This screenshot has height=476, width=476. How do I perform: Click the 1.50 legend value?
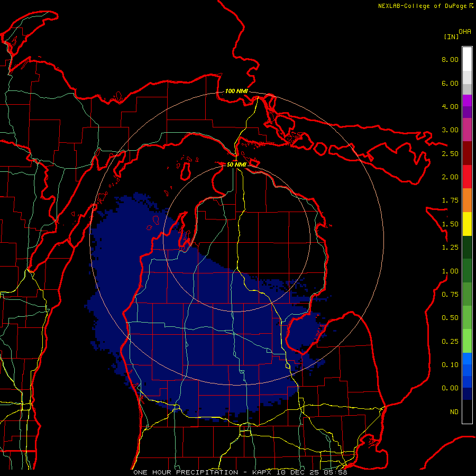pyautogui.click(x=450, y=224)
